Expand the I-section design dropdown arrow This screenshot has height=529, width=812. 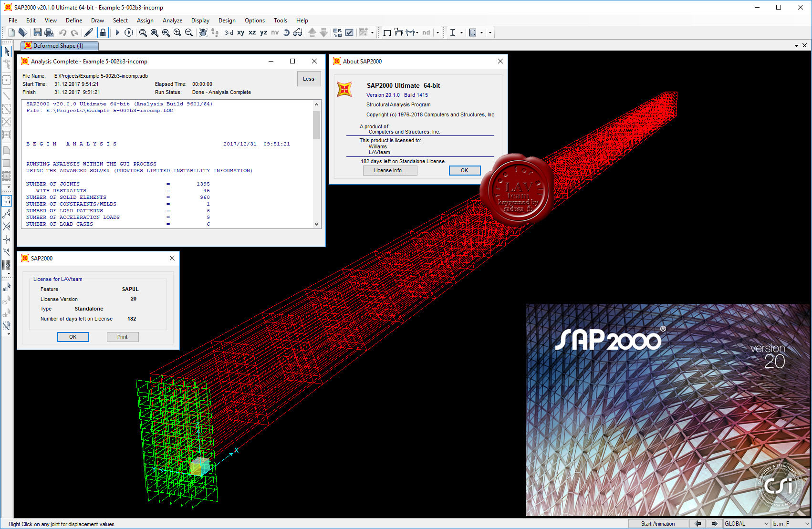pyautogui.click(x=461, y=32)
